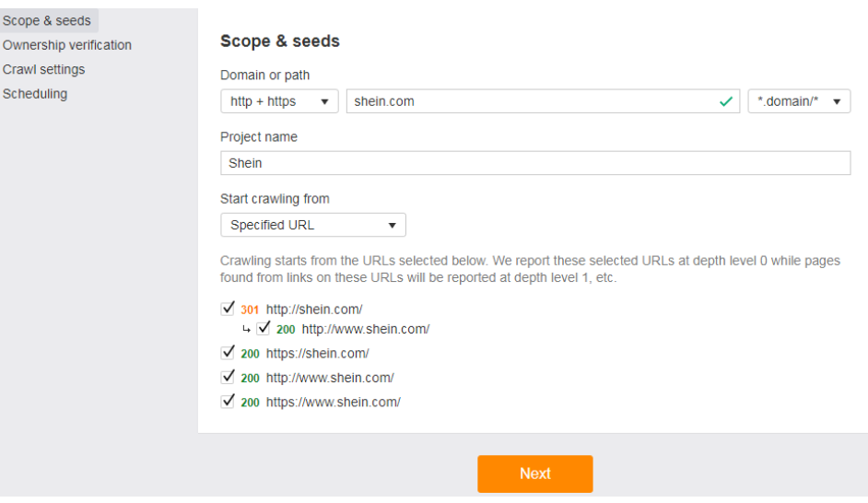Image resolution: width=868 pixels, height=503 pixels.
Task: Click the shein.com domain input field
Action: point(543,101)
